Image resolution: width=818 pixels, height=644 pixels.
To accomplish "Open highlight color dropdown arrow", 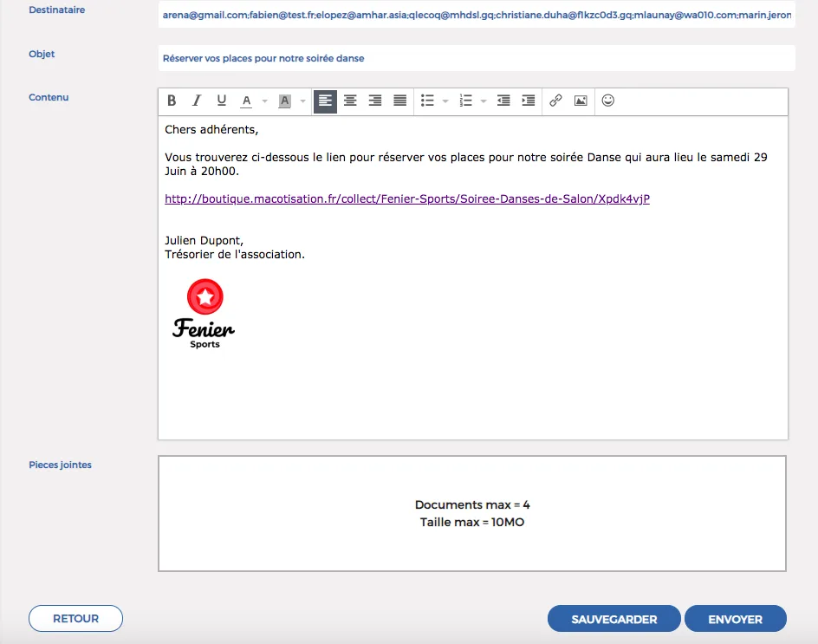I will click(x=303, y=101).
